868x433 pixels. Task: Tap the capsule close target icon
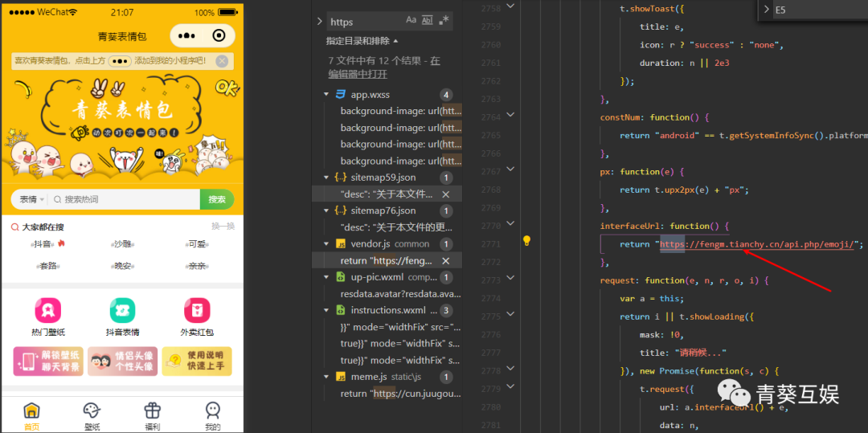[219, 36]
